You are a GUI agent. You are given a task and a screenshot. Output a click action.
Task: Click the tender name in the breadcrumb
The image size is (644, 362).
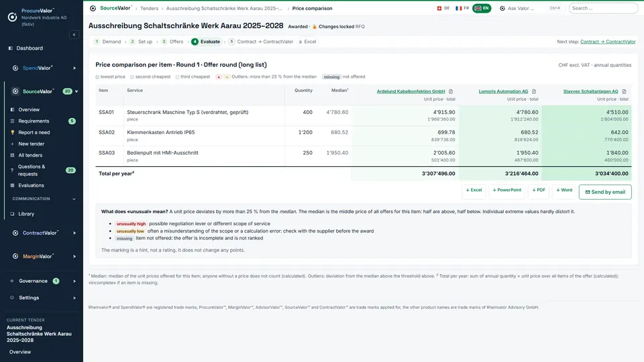(x=224, y=8)
